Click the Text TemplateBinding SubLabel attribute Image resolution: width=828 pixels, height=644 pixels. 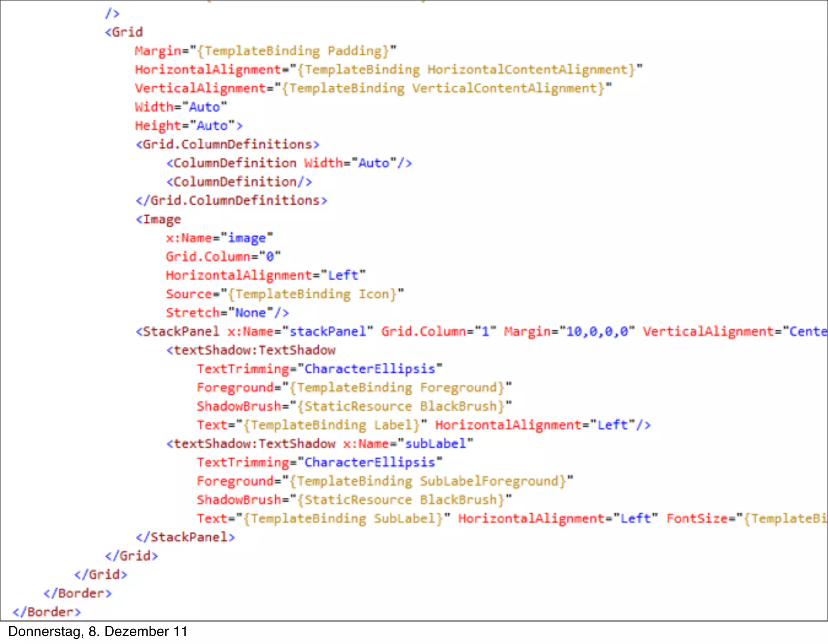click(x=323, y=518)
